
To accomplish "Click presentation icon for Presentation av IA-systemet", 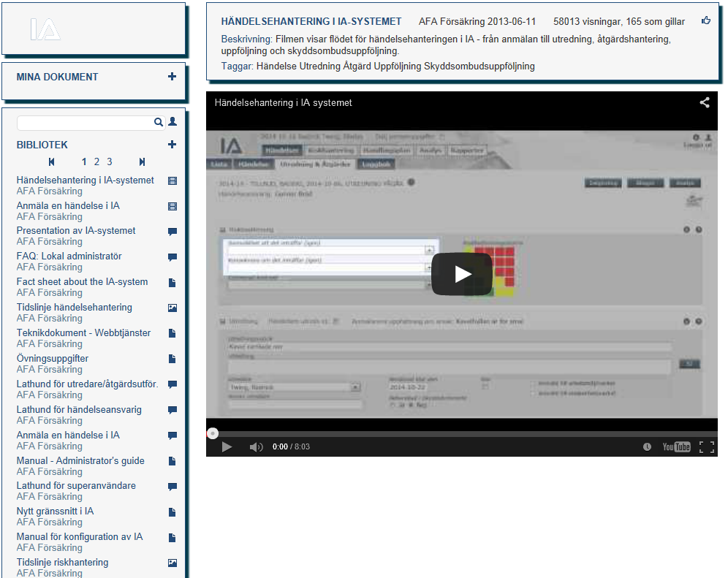I will (x=172, y=232).
